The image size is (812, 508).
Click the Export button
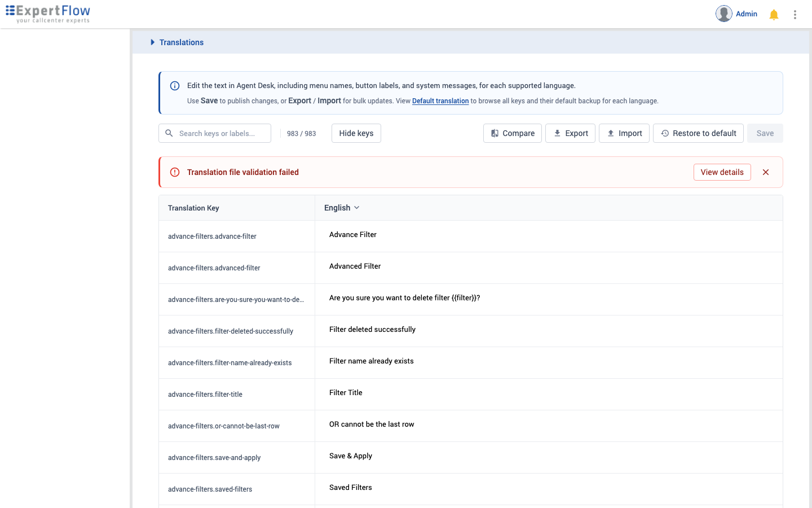point(570,133)
